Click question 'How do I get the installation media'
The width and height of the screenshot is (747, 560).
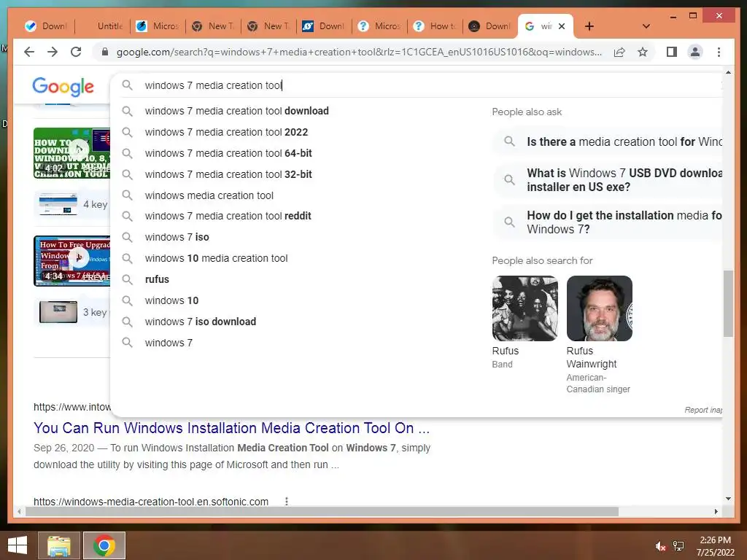tap(608, 222)
